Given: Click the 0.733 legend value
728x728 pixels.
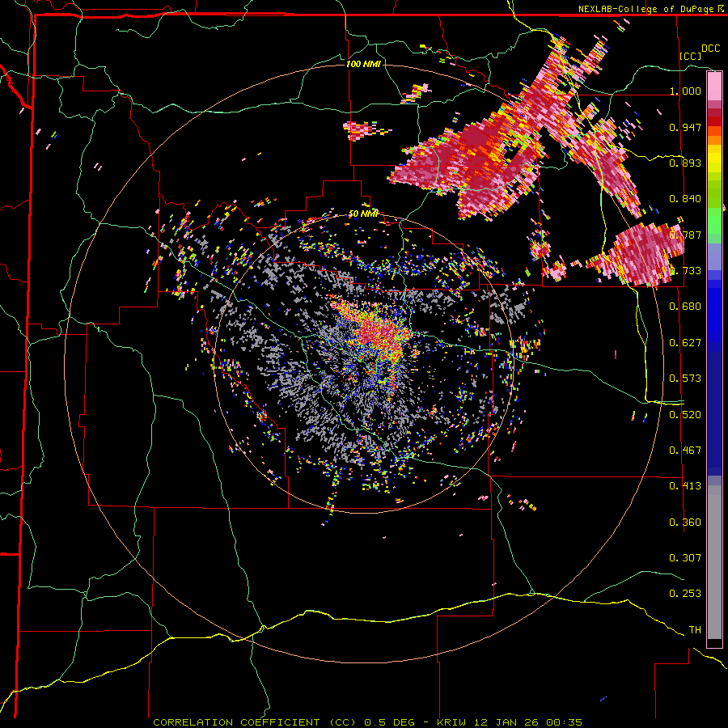Looking at the screenshot, I should click(x=685, y=271).
